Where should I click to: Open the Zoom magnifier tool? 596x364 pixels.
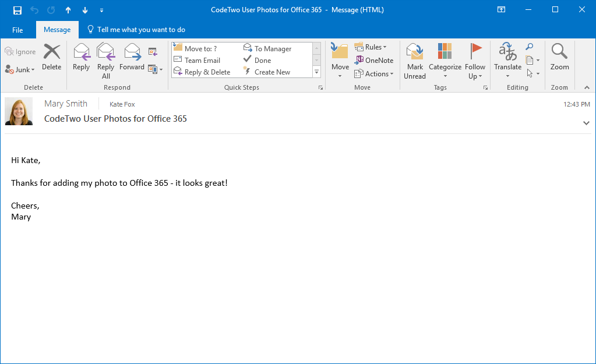[x=559, y=58]
